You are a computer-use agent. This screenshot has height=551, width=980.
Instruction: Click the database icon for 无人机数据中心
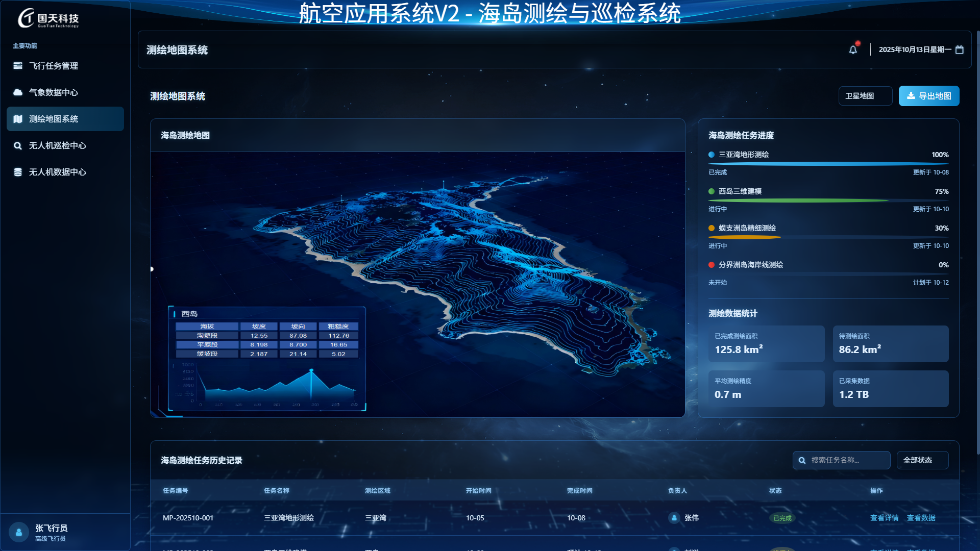click(18, 172)
